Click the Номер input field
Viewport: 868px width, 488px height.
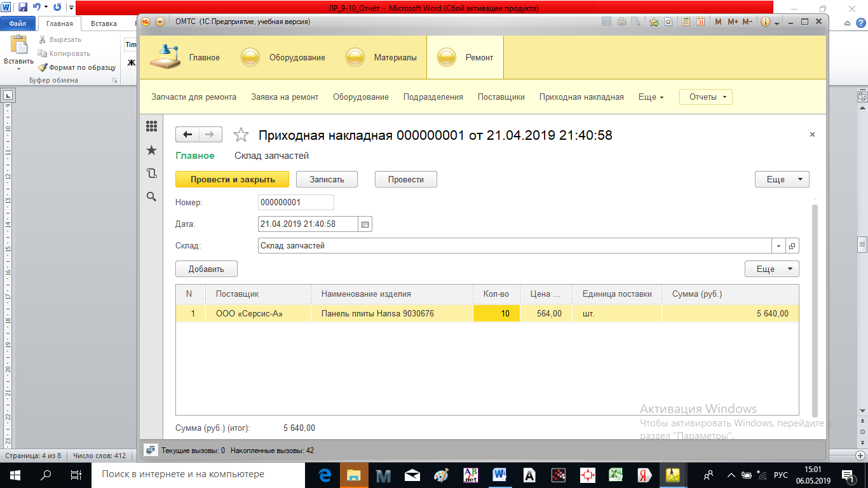(x=296, y=203)
